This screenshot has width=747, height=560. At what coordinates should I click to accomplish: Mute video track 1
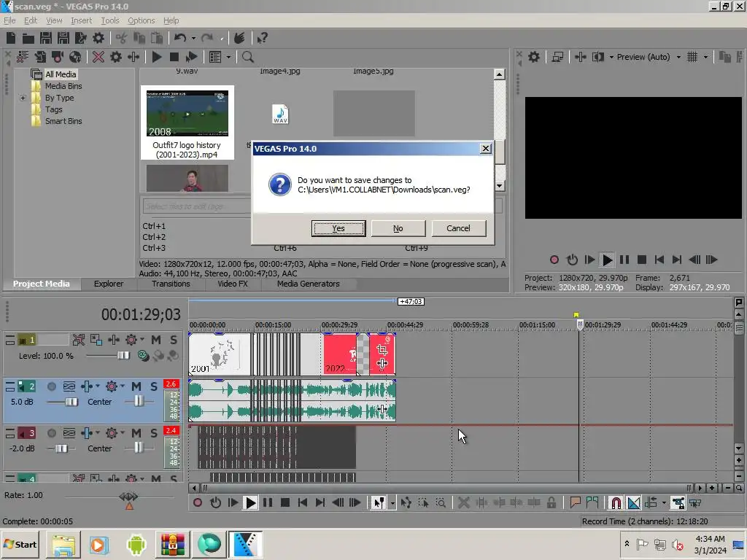[x=156, y=340]
